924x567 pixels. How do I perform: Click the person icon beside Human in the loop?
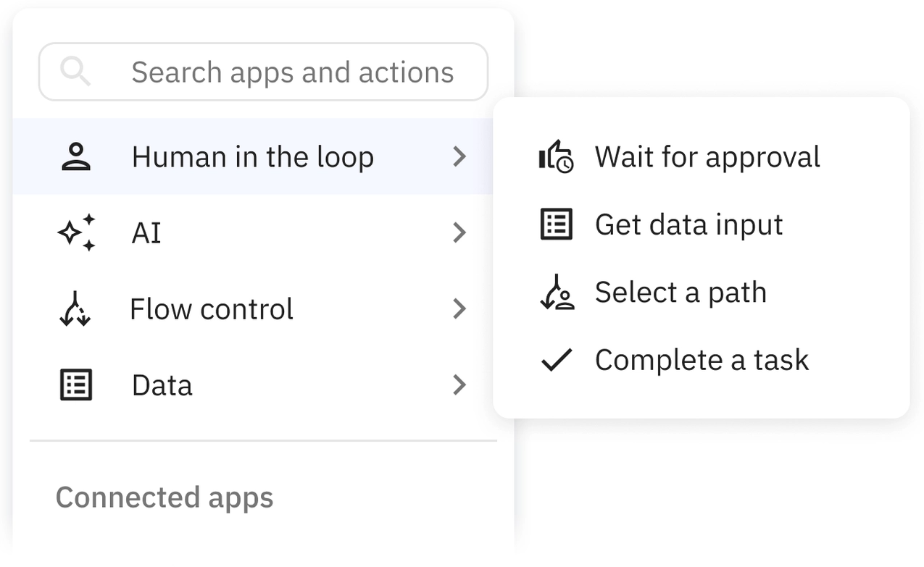point(75,156)
